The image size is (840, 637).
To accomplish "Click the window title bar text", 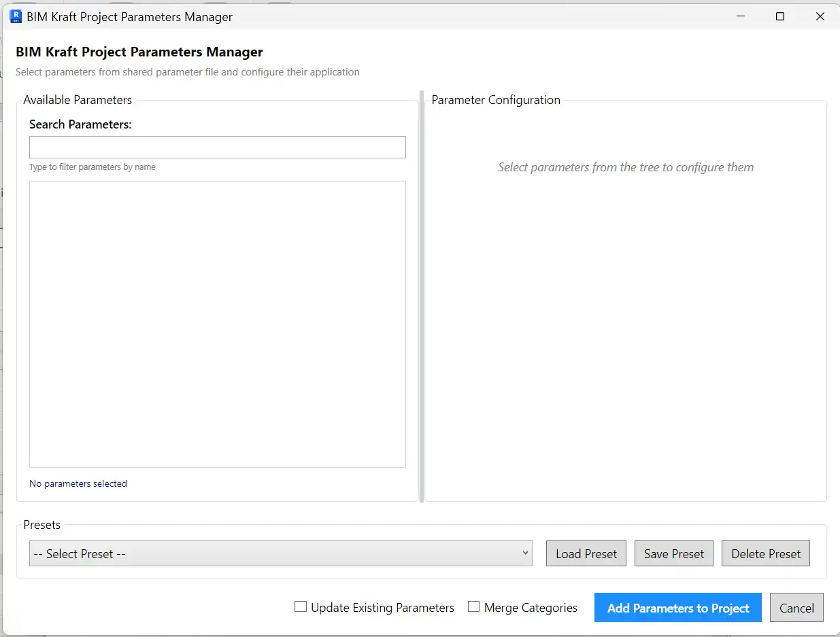I will 129,17.
